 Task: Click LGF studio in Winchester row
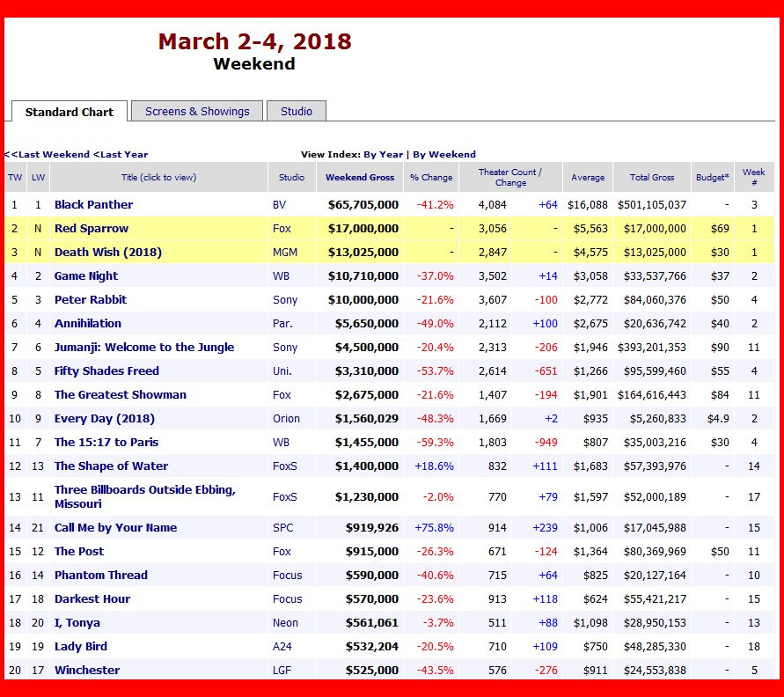282,670
